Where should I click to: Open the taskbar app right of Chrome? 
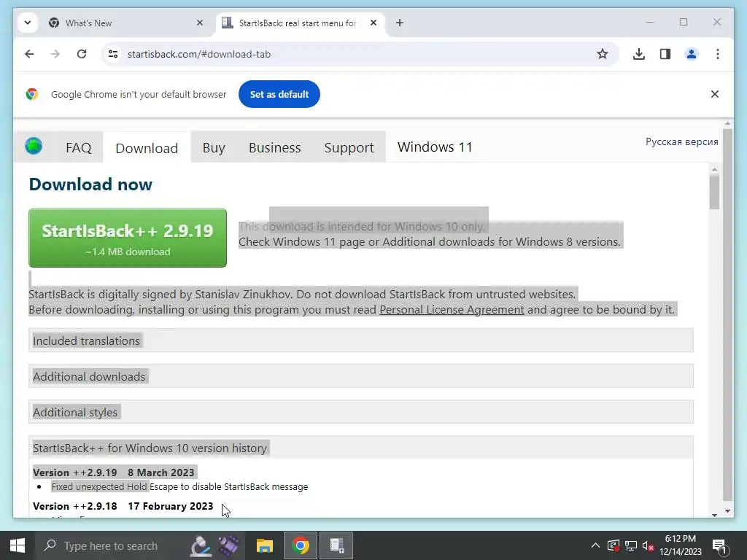[336, 545]
